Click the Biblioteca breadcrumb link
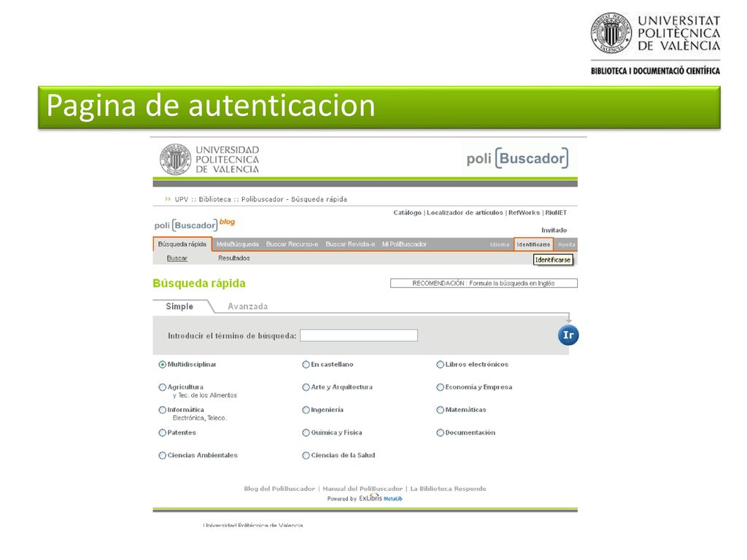Viewport: 747px width, 560px height. tap(215, 200)
